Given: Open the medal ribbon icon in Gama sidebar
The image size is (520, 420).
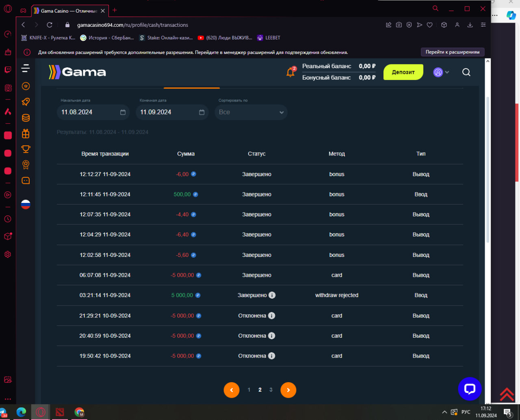Looking at the screenshot, I should pyautogui.click(x=26, y=165).
